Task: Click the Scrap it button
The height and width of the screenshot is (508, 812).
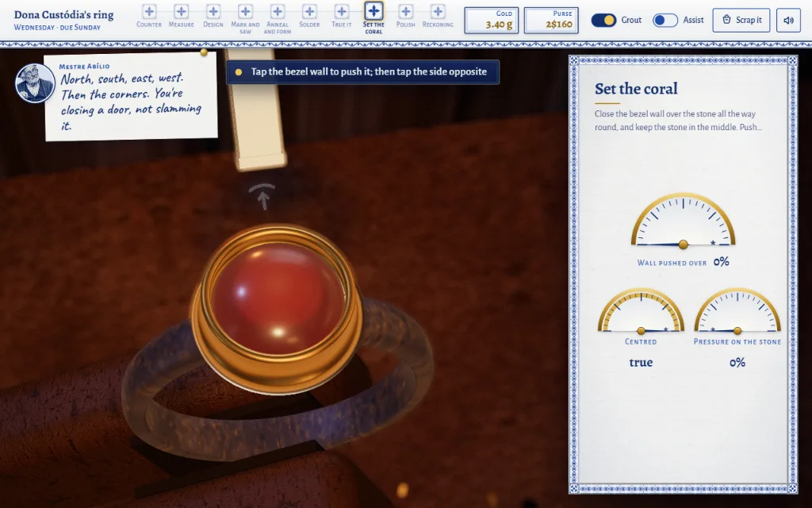Action: (x=741, y=20)
